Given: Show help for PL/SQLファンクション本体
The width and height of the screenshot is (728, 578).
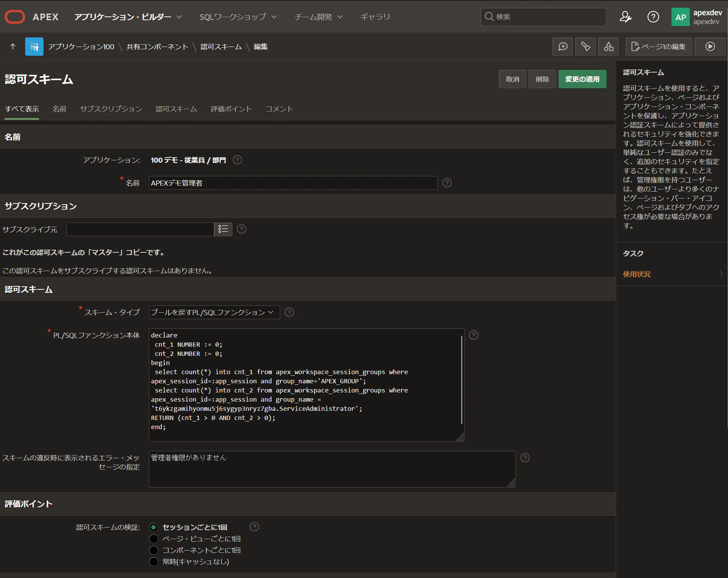Looking at the screenshot, I should (x=473, y=335).
